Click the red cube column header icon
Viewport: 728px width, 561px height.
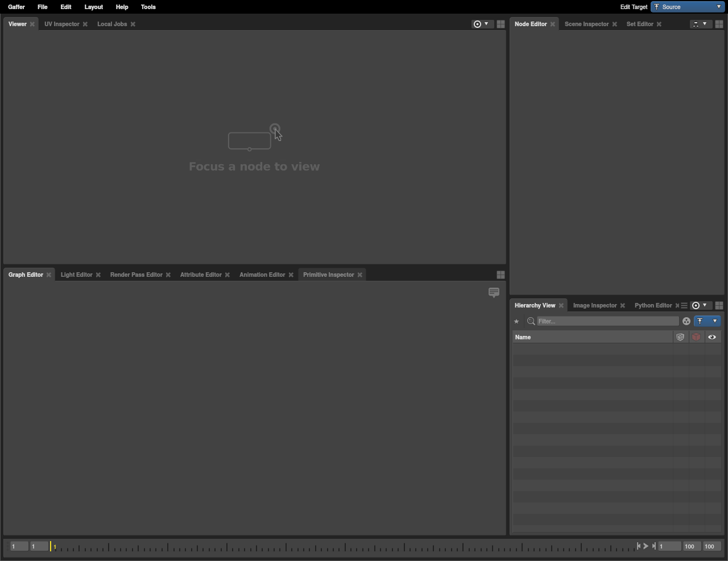pyautogui.click(x=696, y=337)
